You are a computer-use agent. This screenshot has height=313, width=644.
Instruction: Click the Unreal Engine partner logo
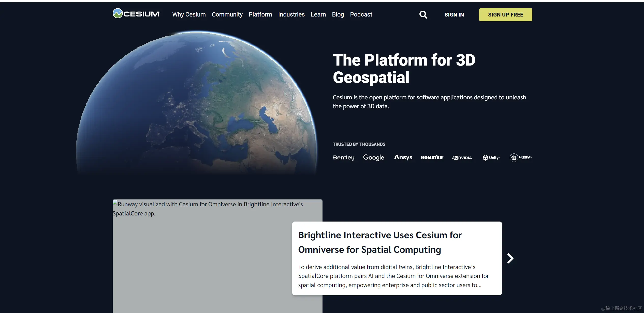coord(521,158)
